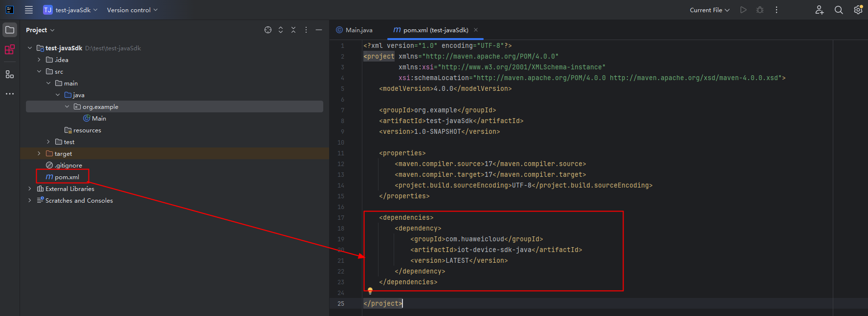The image size is (868, 316).
Task: Select pom.xml in the project tree
Action: point(67,177)
